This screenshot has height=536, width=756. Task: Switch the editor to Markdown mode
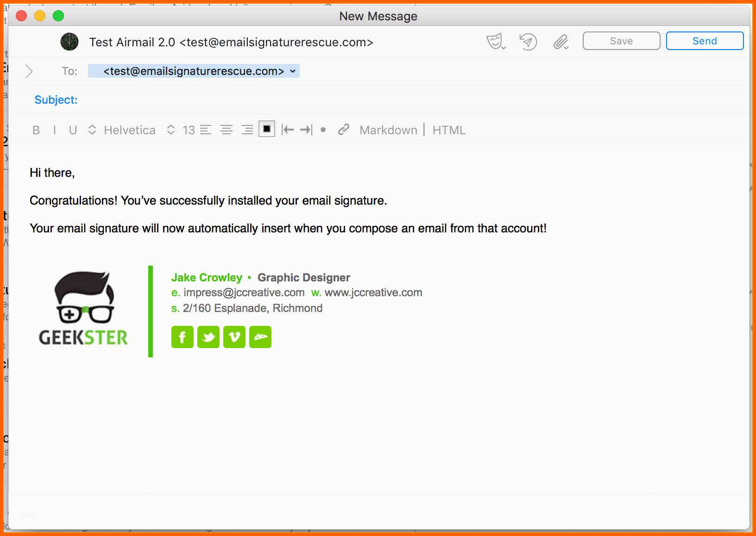388,130
